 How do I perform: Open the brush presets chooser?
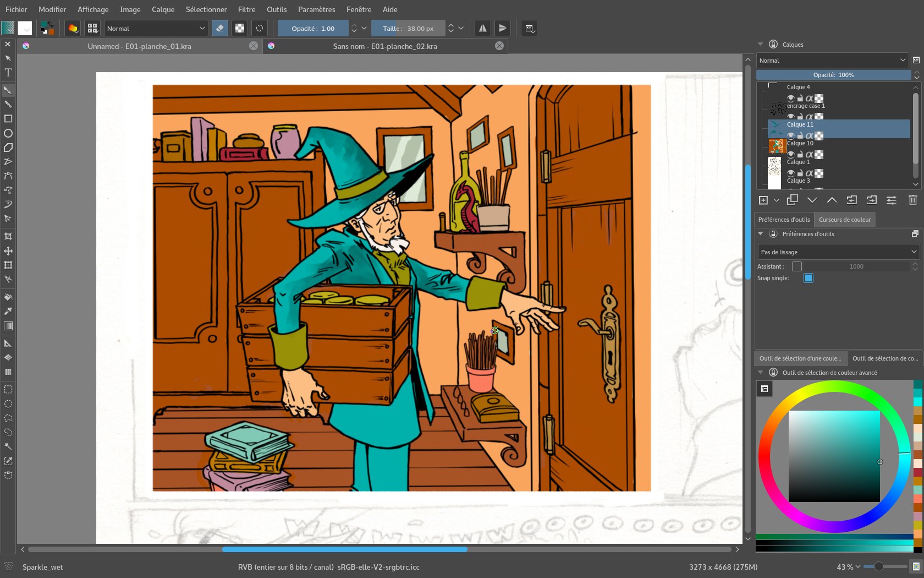[92, 28]
